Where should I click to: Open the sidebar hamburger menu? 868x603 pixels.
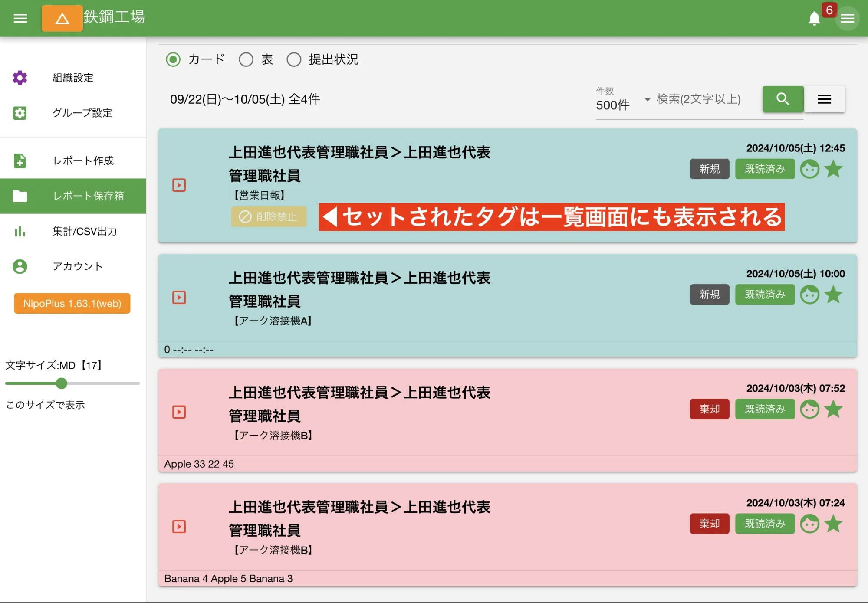coord(20,18)
